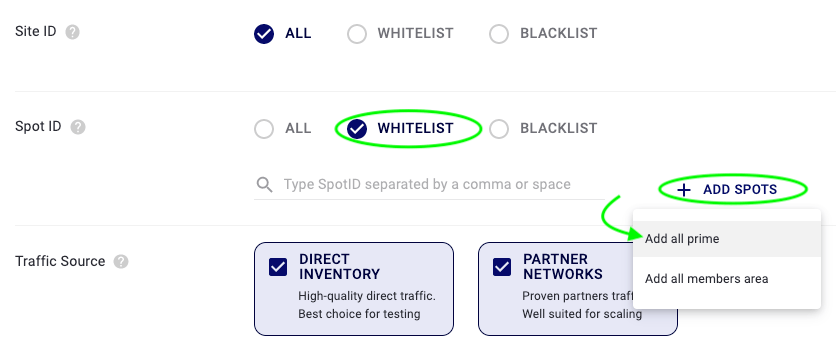The width and height of the screenshot is (836, 363).
Task: Click the Traffic Source help question icon
Action: click(x=121, y=262)
